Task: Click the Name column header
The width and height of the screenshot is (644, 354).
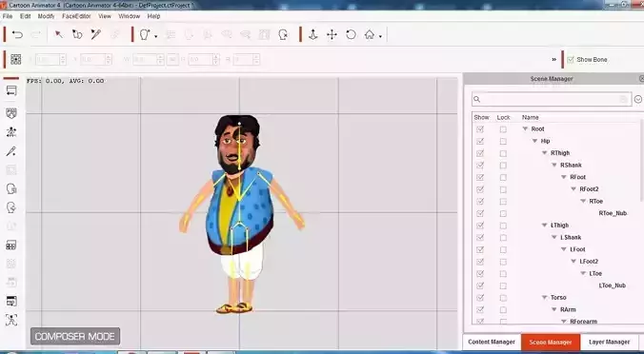Action: (531, 117)
